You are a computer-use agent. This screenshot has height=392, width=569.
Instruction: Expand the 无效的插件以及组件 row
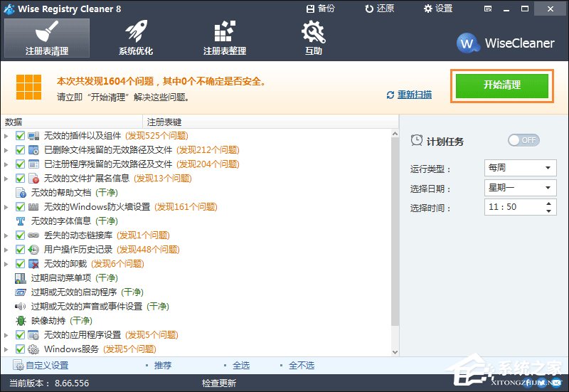[6, 136]
